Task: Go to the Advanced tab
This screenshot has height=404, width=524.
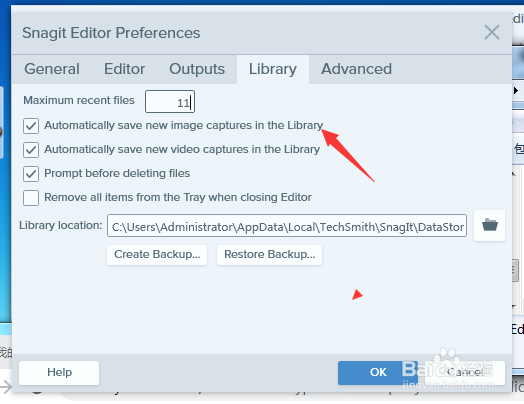Action: click(356, 69)
